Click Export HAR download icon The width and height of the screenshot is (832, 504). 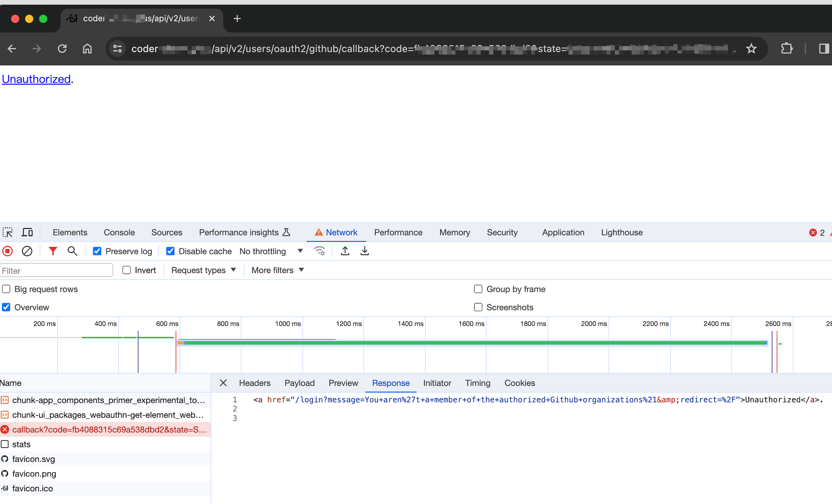click(365, 251)
